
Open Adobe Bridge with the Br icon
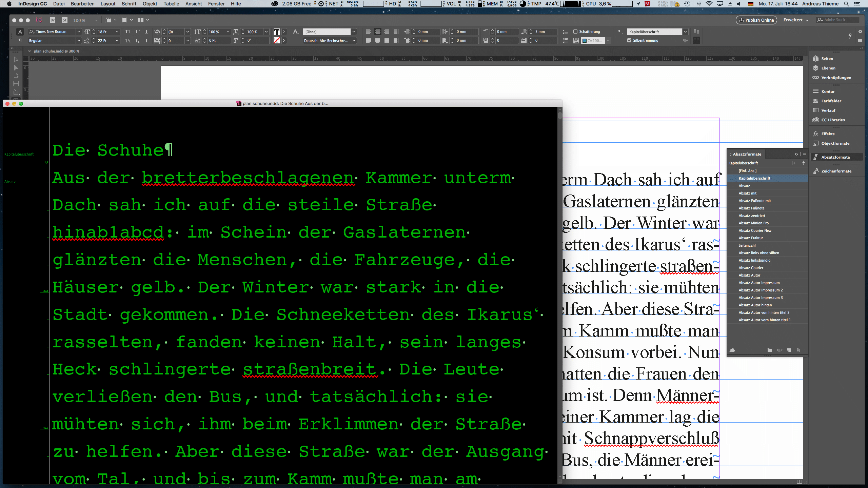pyautogui.click(x=53, y=20)
